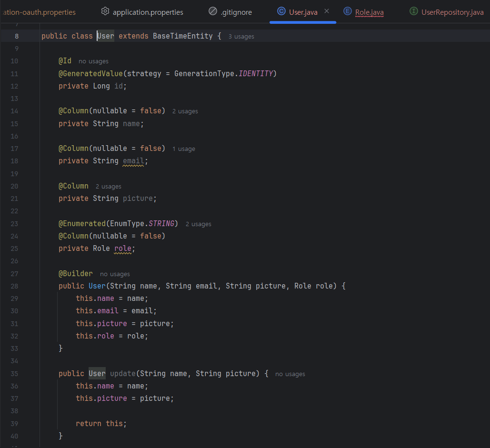Click the ignore icon on .gitignore tab
The height and width of the screenshot is (448, 490).
(x=213, y=11)
